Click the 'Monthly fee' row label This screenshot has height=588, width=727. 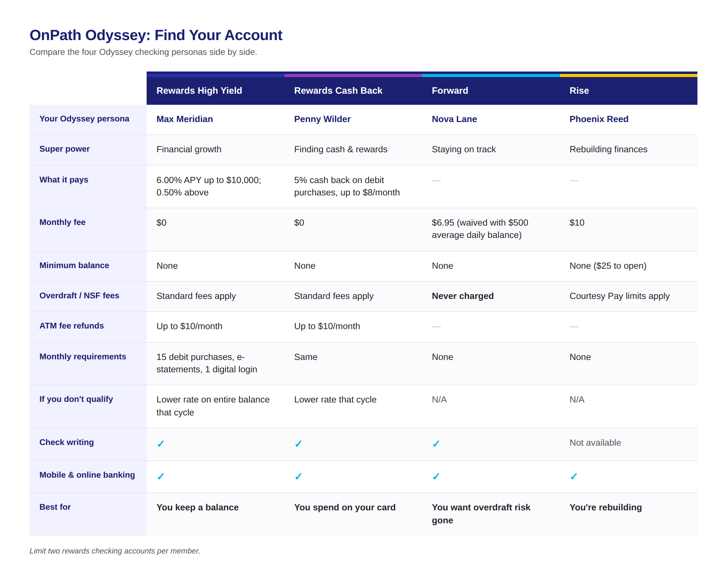62,222
